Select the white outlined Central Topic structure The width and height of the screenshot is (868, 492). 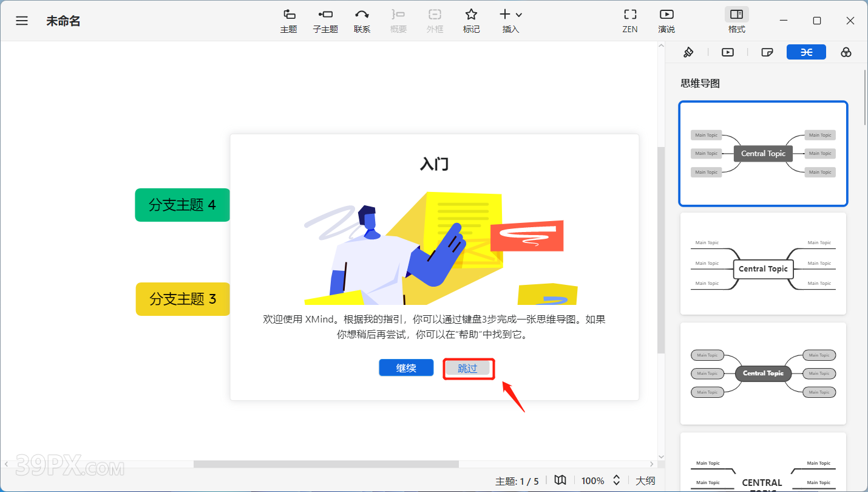point(763,264)
